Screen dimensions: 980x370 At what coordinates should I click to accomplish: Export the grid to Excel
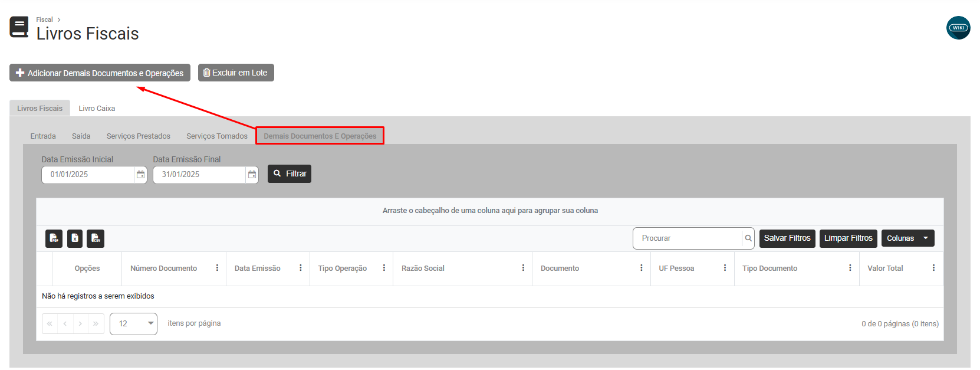click(x=75, y=238)
